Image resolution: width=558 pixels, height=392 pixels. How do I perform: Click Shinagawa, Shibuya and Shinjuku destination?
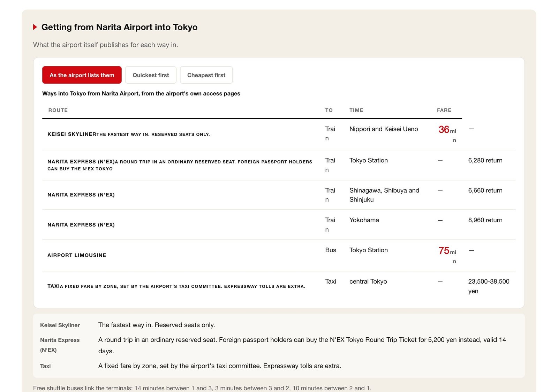tap(384, 195)
